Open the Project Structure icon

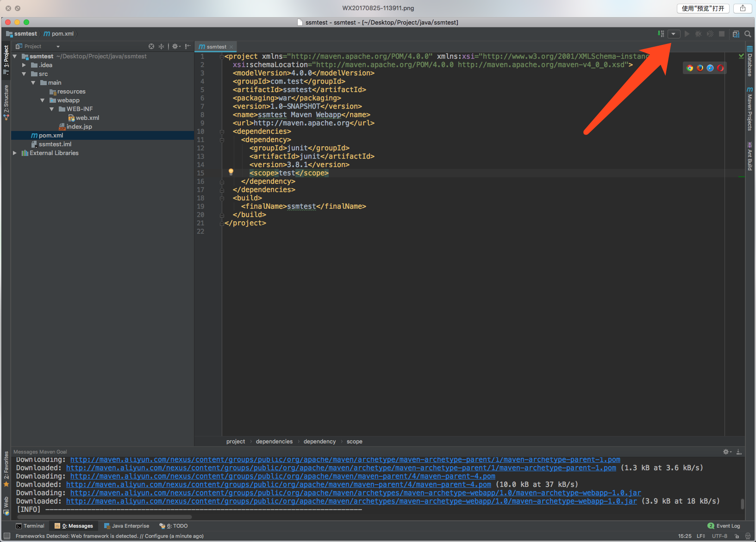736,34
